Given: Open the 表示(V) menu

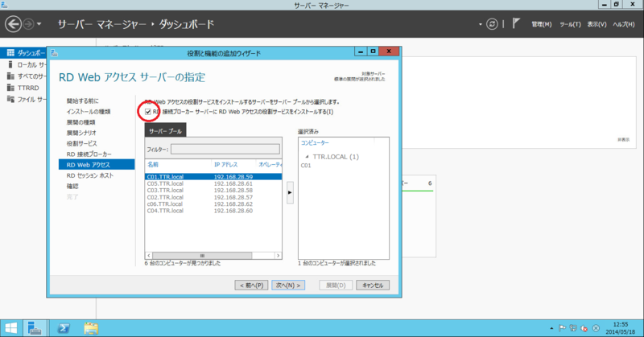Looking at the screenshot, I should coord(597,24).
